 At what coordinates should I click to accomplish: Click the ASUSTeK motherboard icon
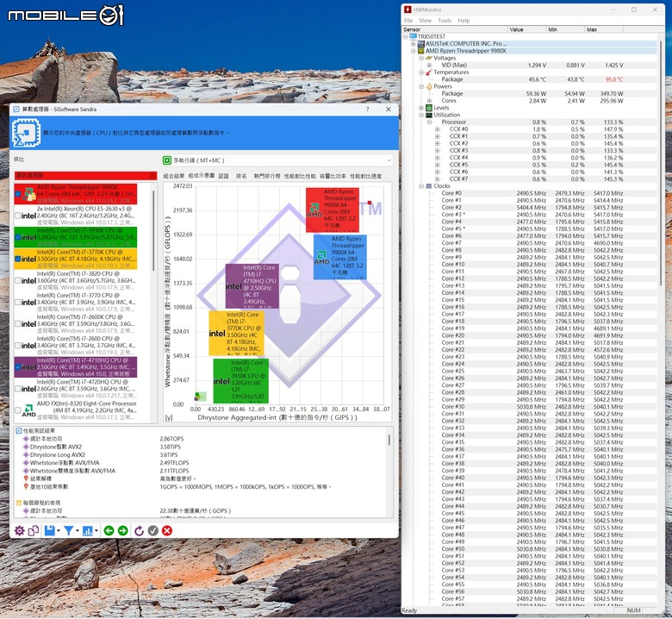[x=420, y=44]
